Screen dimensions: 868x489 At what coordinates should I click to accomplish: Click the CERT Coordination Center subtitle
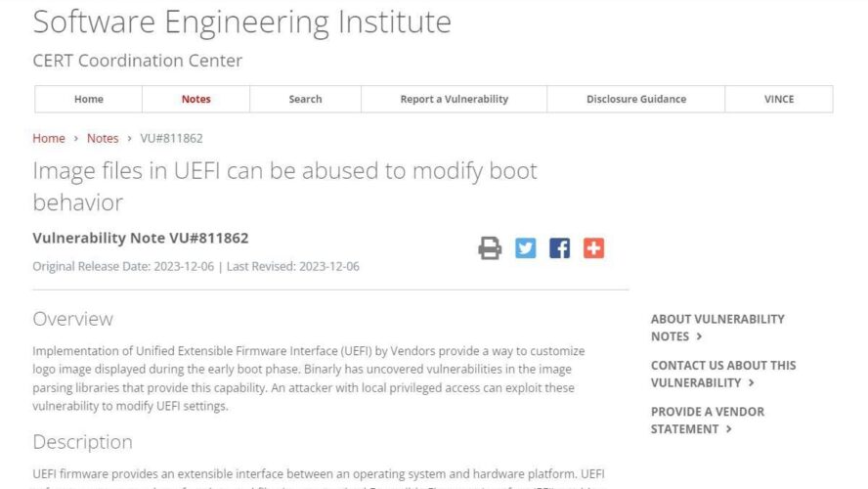coord(137,61)
